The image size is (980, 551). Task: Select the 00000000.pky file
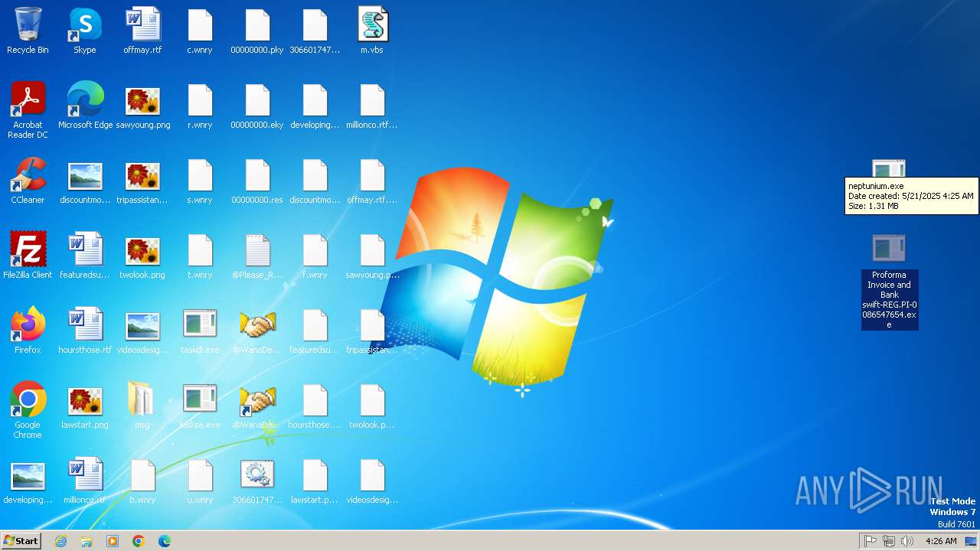(257, 31)
